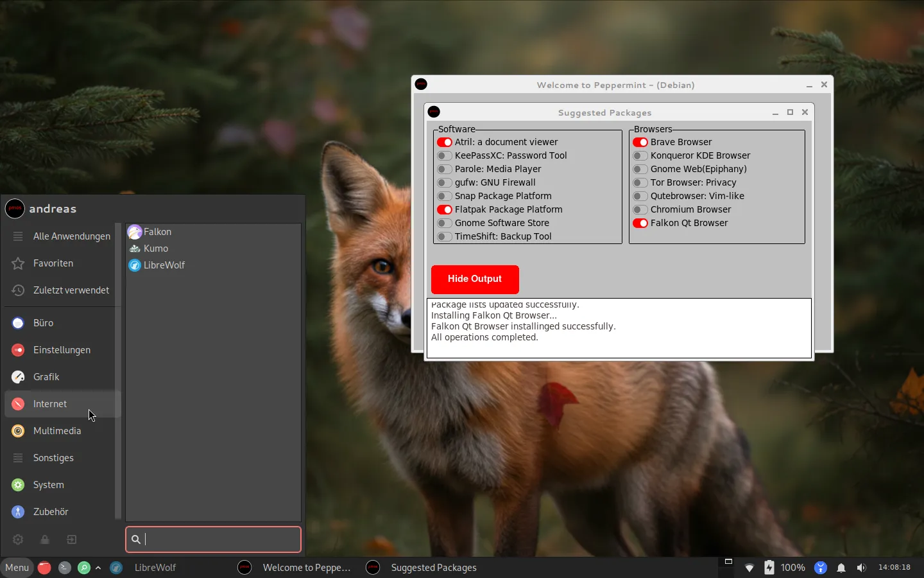The image size is (924, 578).
Task: Enable KeePassXC Password Tool toggle
Action: 444,155
